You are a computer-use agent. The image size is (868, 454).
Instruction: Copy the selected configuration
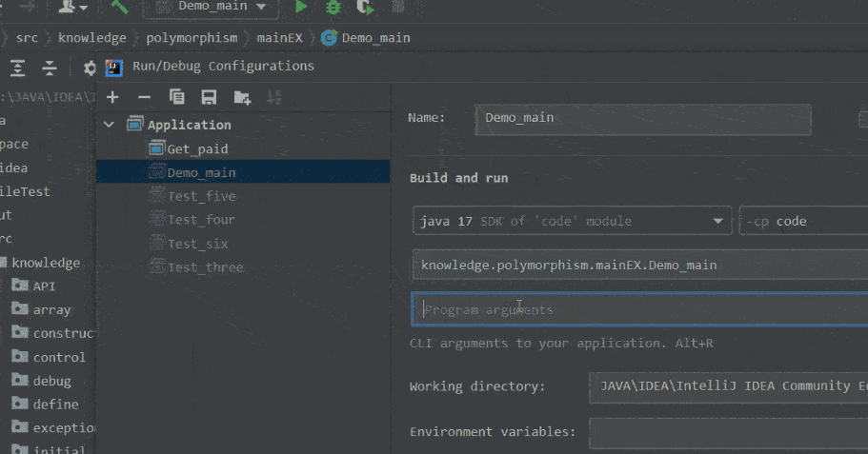pos(176,97)
